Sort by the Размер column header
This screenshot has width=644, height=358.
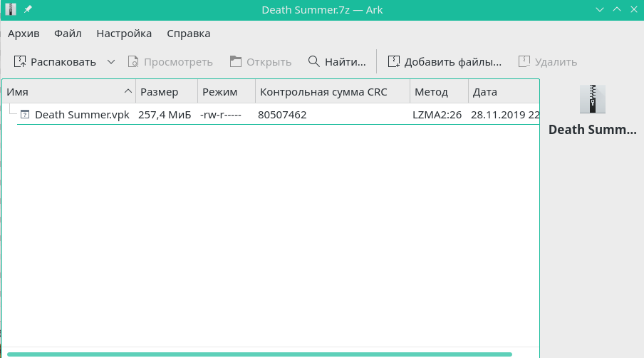pyautogui.click(x=167, y=92)
